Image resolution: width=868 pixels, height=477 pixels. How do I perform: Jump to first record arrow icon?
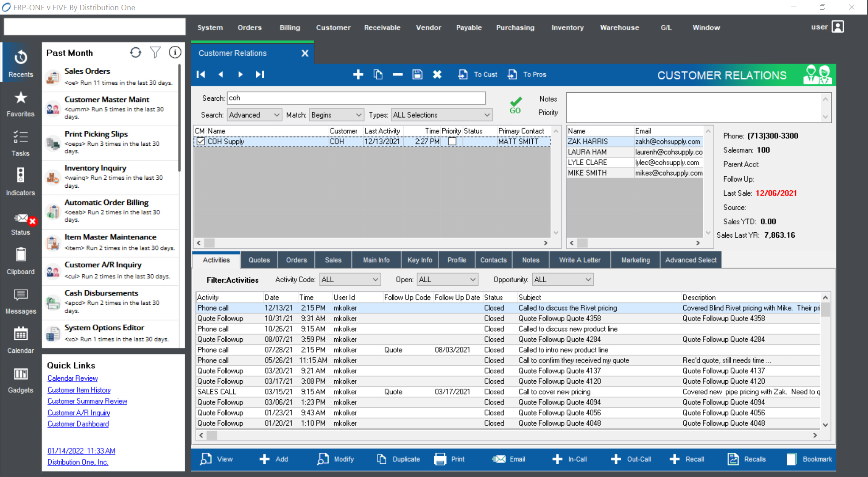point(201,75)
